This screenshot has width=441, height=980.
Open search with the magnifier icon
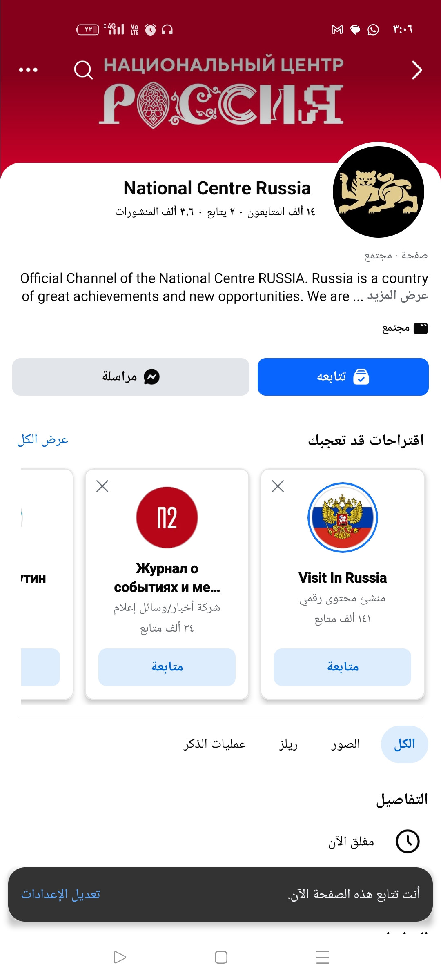coord(83,70)
